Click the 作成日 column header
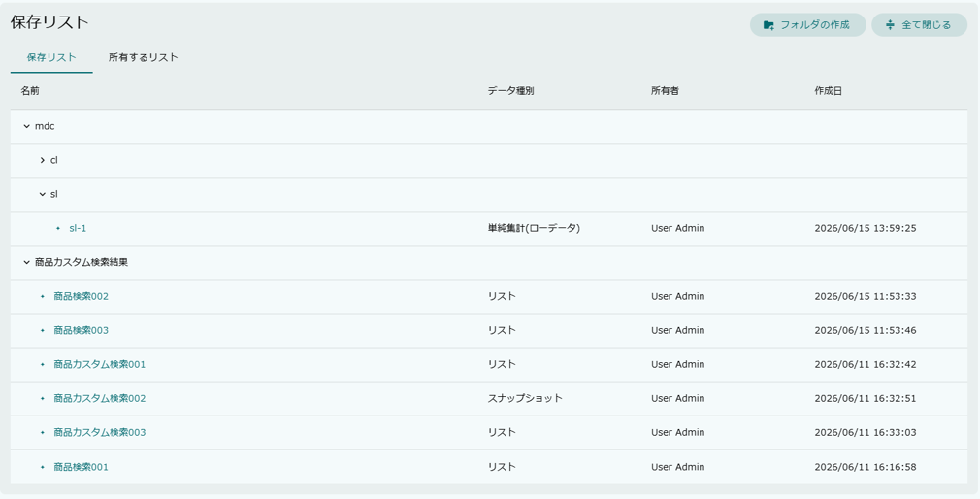Image resolution: width=980 pixels, height=499 pixels. [x=828, y=91]
